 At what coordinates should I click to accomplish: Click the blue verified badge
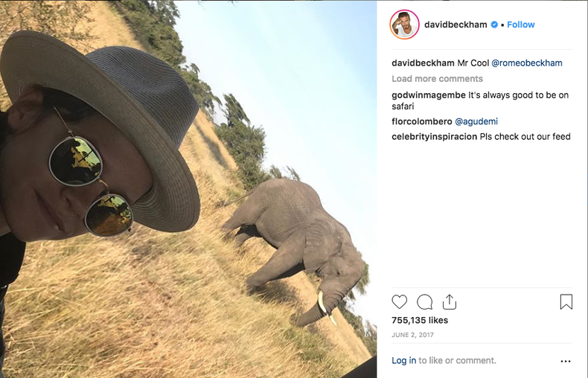click(494, 25)
